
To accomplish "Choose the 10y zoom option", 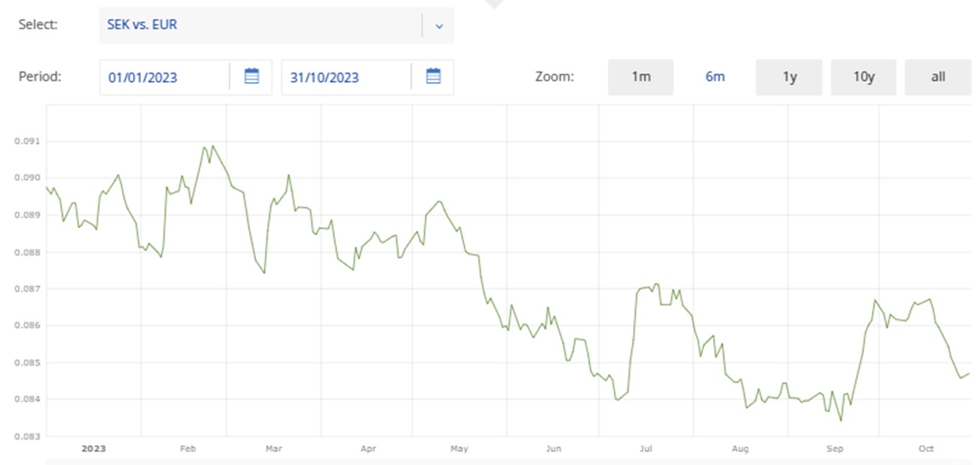I will (x=863, y=77).
